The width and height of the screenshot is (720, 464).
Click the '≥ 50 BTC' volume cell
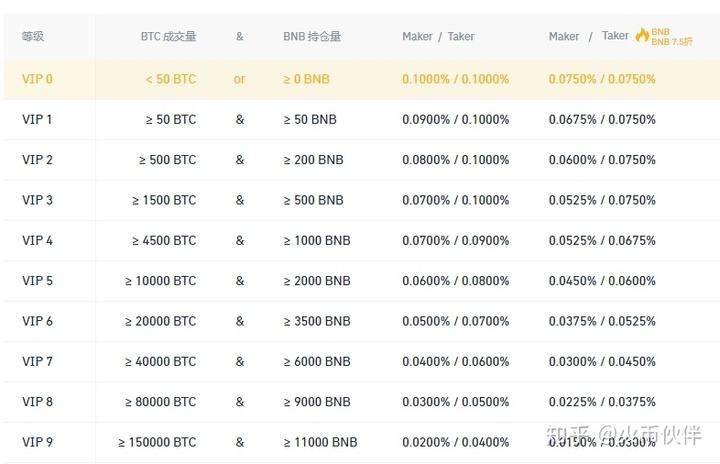click(x=171, y=119)
